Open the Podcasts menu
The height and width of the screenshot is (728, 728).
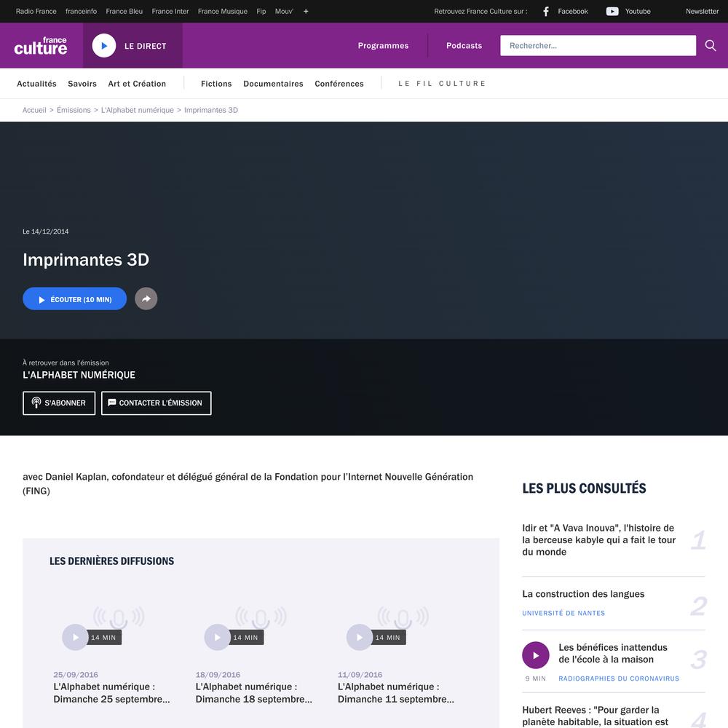464,45
